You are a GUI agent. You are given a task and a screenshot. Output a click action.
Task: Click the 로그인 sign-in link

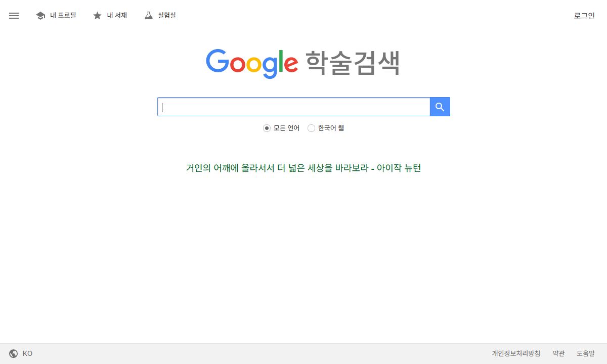[584, 16]
